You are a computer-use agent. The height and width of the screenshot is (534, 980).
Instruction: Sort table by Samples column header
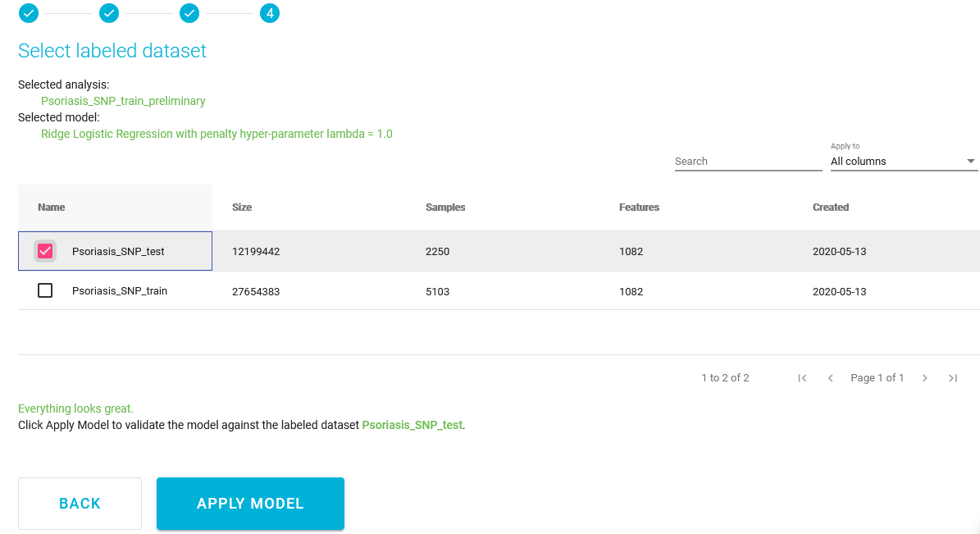coord(445,207)
